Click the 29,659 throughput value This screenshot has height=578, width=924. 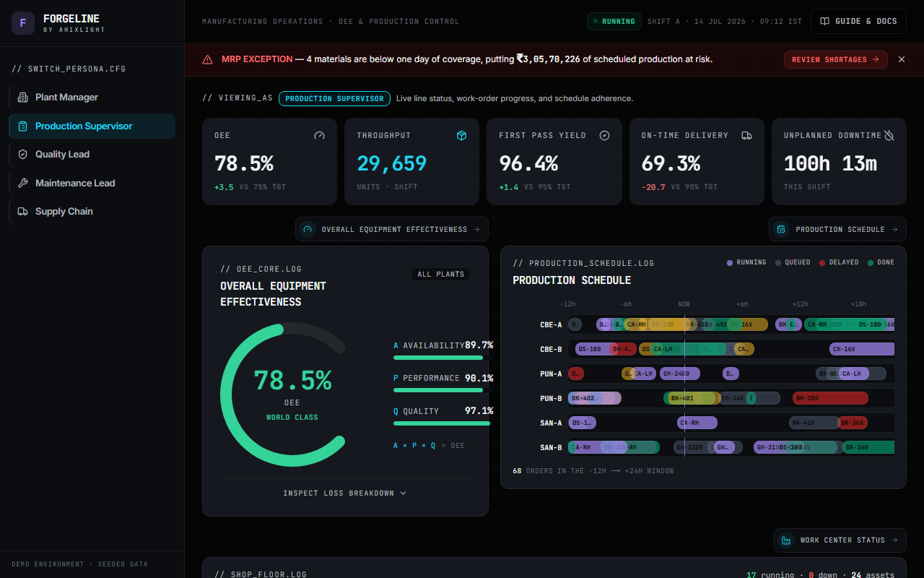pos(392,164)
